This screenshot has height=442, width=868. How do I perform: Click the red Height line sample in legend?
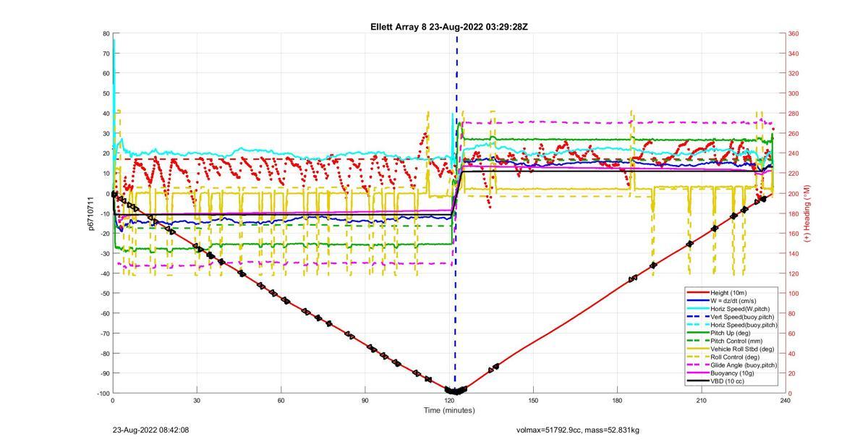[698, 292]
